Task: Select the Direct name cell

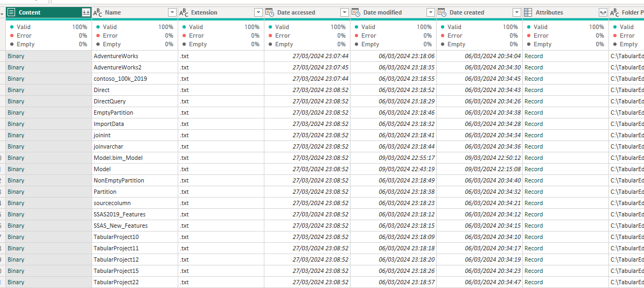Action: coord(135,90)
